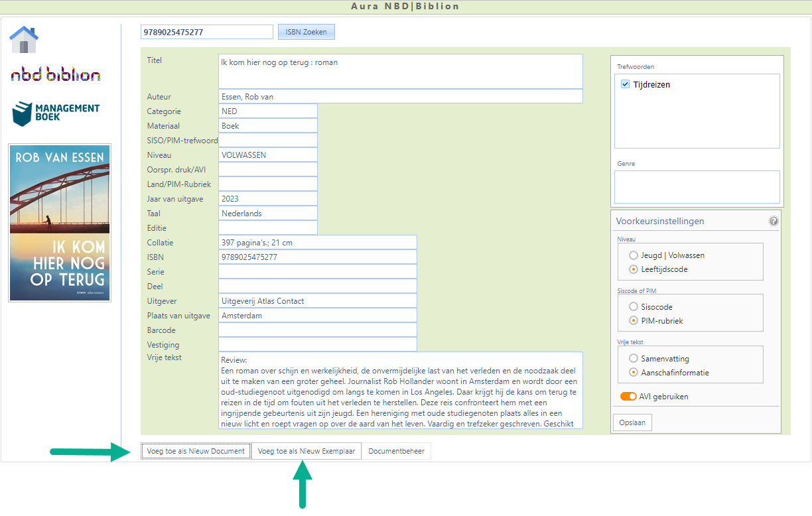This screenshot has height=516, width=812.
Task: Click Voeg toe als Nieuw Document
Action: pos(196,451)
